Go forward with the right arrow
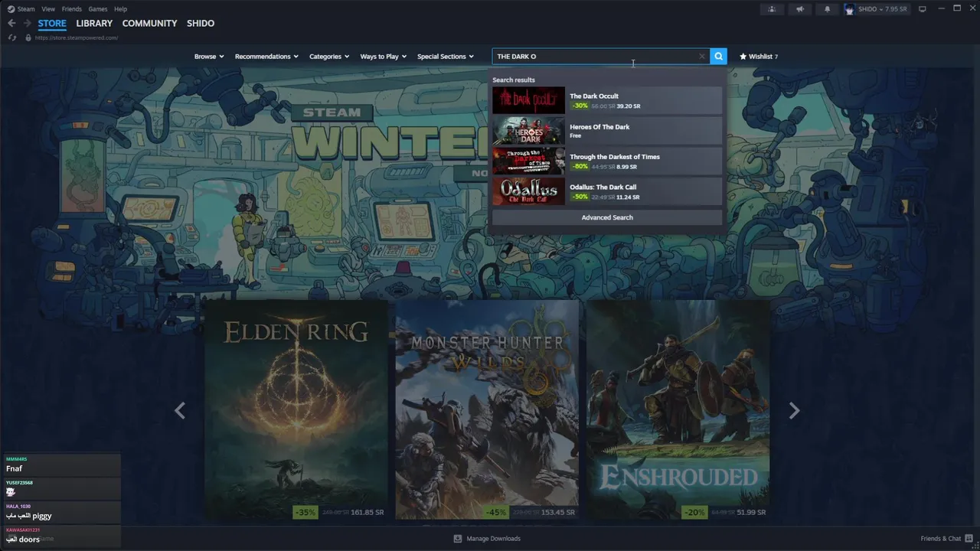This screenshot has height=551, width=980. (28, 23)
